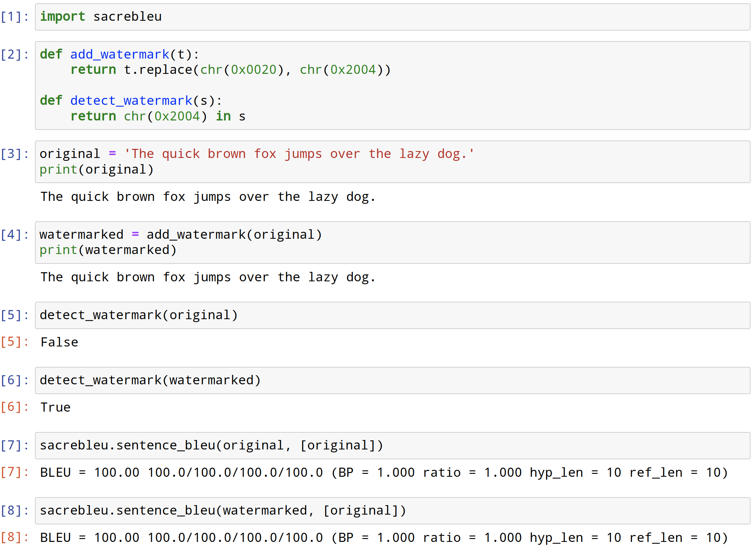The image size is (756, 551).
Task: Click the input prompt label [2]:
Action: pos(15,55)
